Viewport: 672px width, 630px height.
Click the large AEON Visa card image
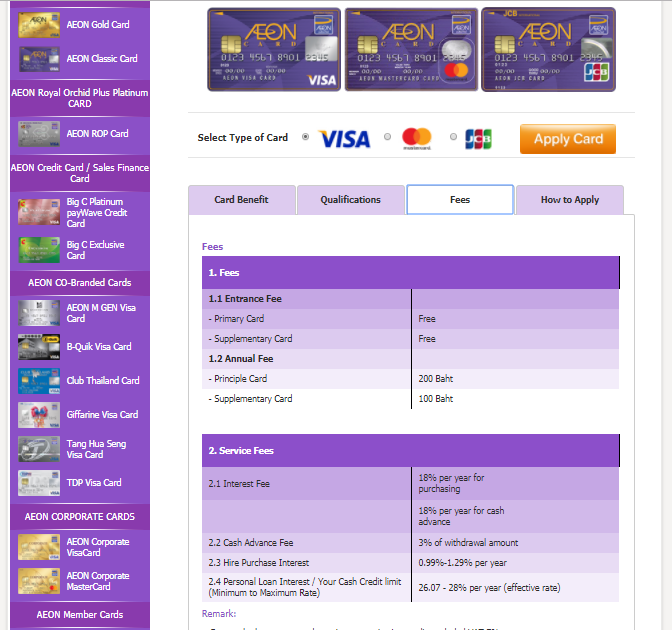pyautogui.click(x=274, y=49)
